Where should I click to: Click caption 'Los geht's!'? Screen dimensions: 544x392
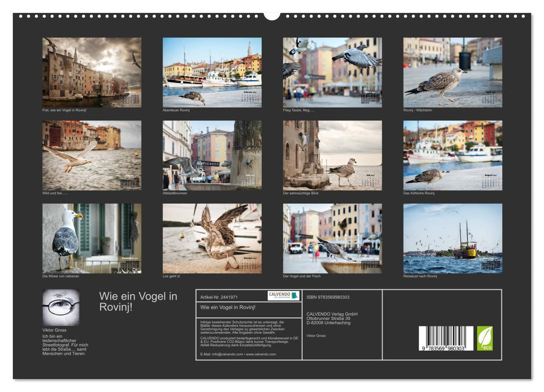(x=171, y=276)
